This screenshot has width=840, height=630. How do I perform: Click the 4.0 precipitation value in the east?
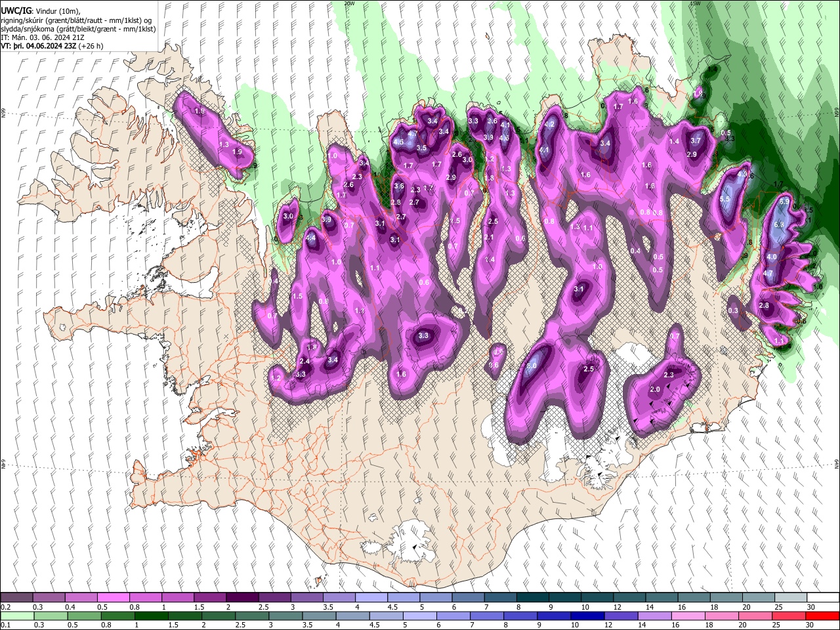coord(772,257)
